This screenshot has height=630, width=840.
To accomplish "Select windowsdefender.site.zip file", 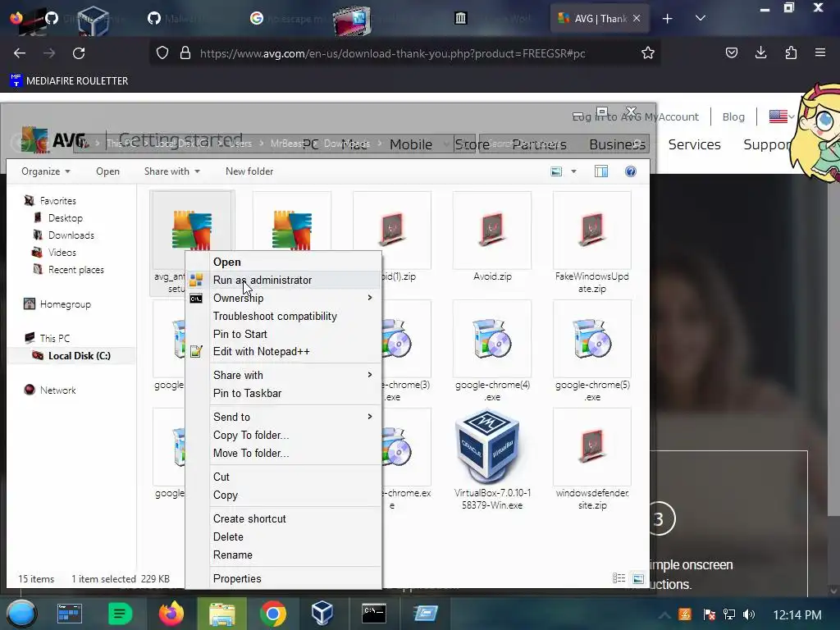I will tap(592, 459).
